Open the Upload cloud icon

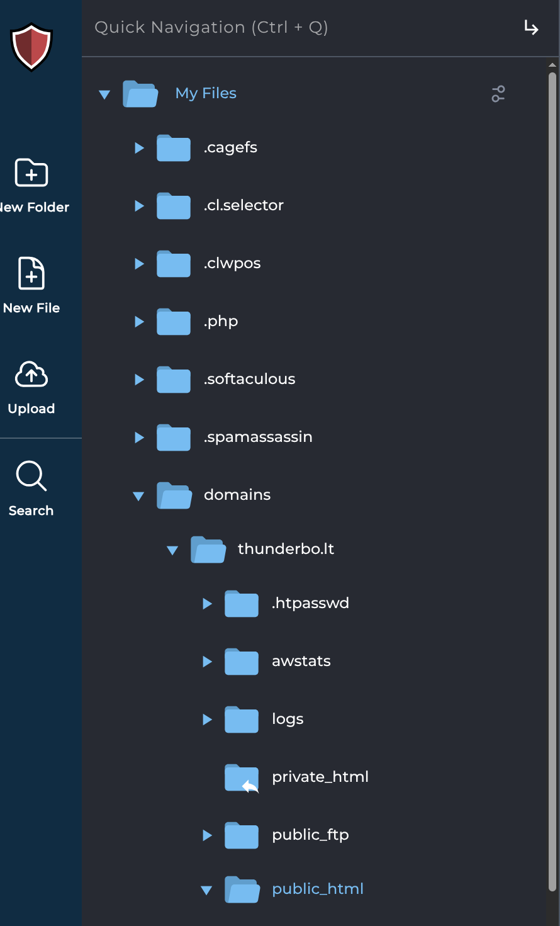[31, 375]
